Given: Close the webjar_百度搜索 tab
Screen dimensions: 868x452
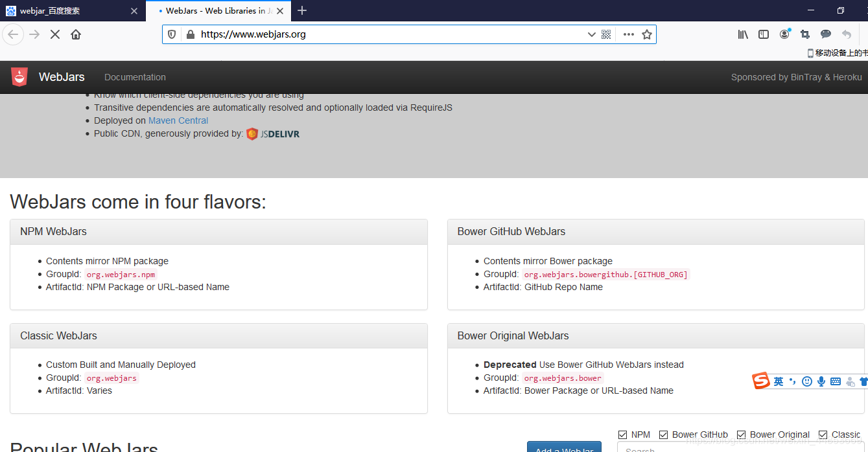Looking at the screenshot, I should [x=134, y=11].
